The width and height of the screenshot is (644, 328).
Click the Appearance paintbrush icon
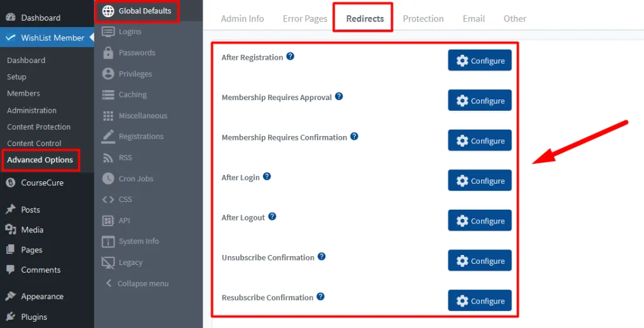tap(11, 297)
